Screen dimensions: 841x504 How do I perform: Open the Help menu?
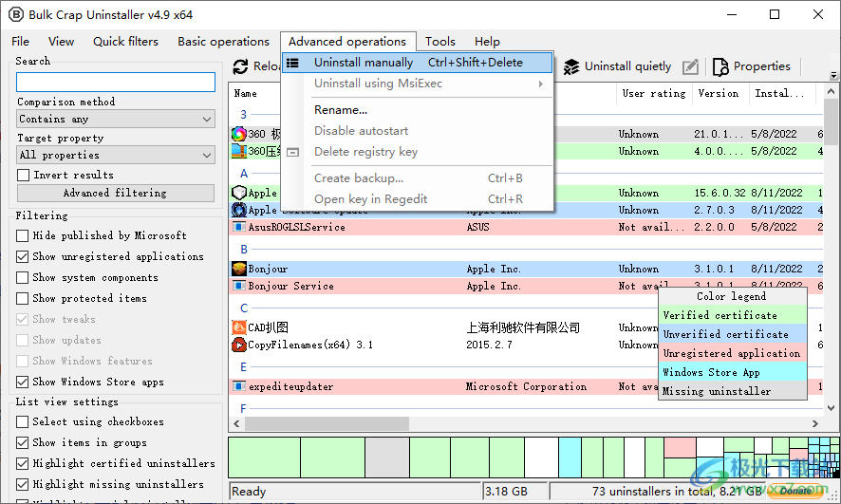487,41
